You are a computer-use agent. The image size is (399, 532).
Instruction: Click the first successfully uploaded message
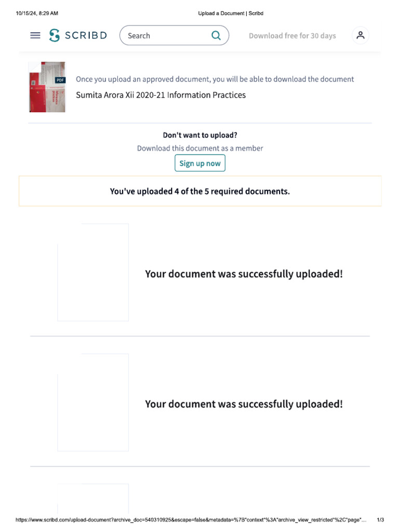click(x=244, y=274)
